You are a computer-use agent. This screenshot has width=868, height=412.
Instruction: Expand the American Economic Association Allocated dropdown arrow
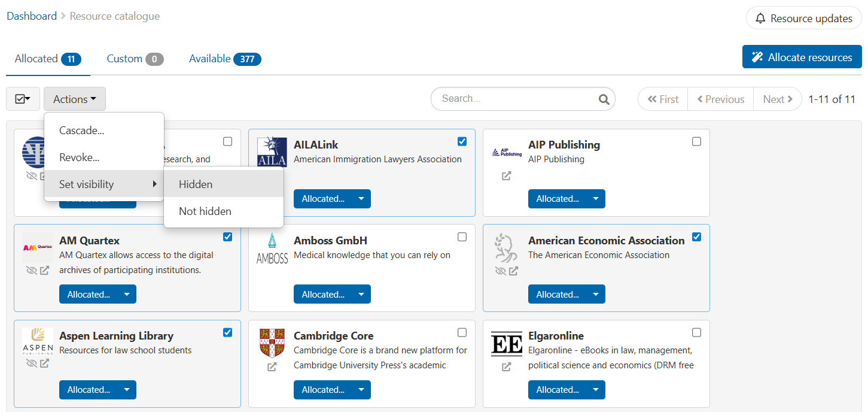pyautogui.click(x=596, y=294)
